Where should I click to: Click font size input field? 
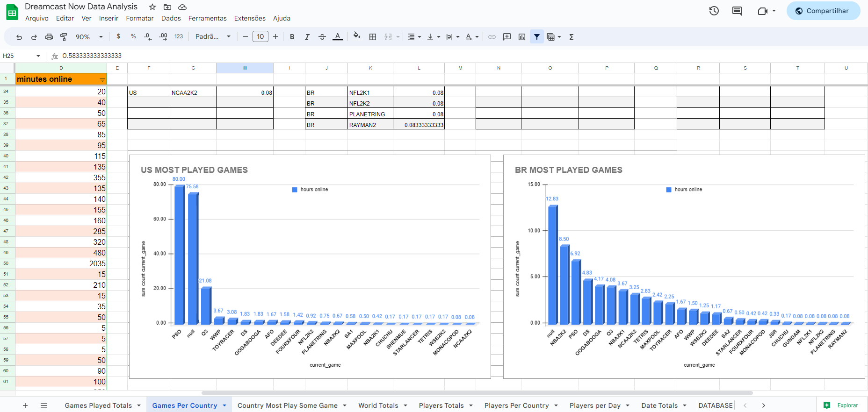[x=260, y=36]
